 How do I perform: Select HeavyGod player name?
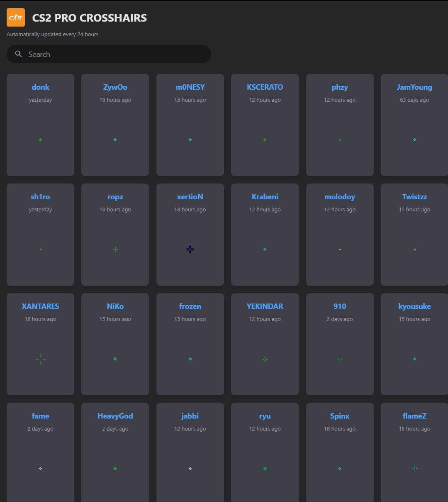(x=115, y=416)
